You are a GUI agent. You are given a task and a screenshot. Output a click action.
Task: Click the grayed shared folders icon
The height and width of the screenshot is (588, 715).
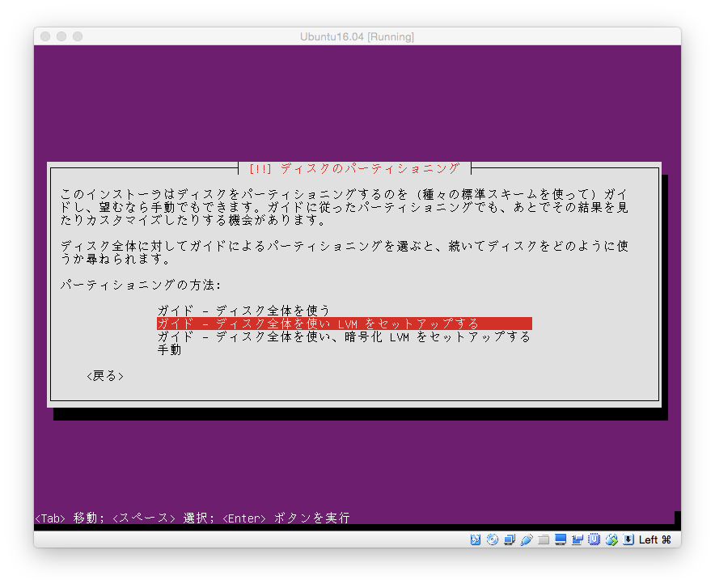click(x=544, y=539)
